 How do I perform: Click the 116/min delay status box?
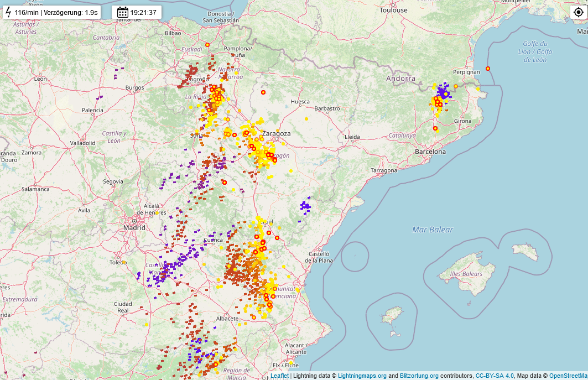[x=52, y=12]
